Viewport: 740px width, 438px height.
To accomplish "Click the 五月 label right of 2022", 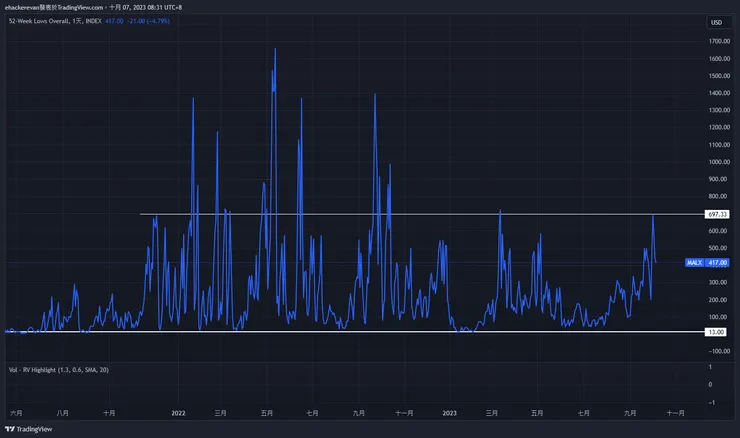I will (x=267, y=413).
